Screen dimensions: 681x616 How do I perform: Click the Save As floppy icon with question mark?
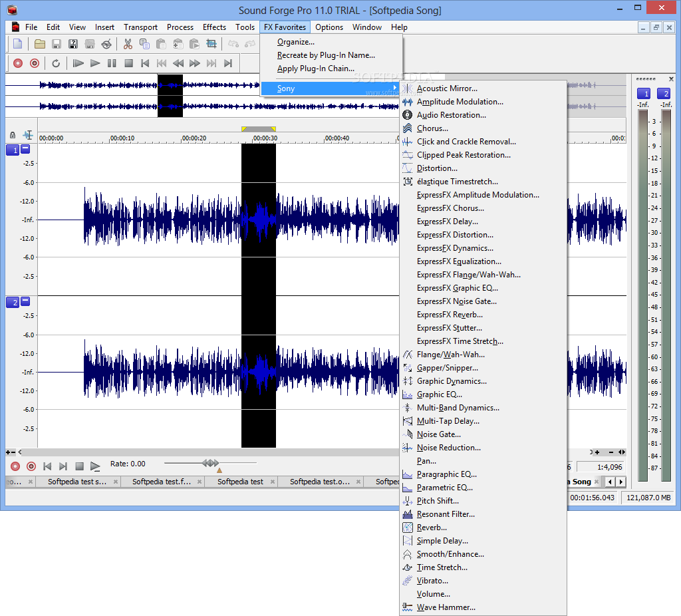(73, 44)
